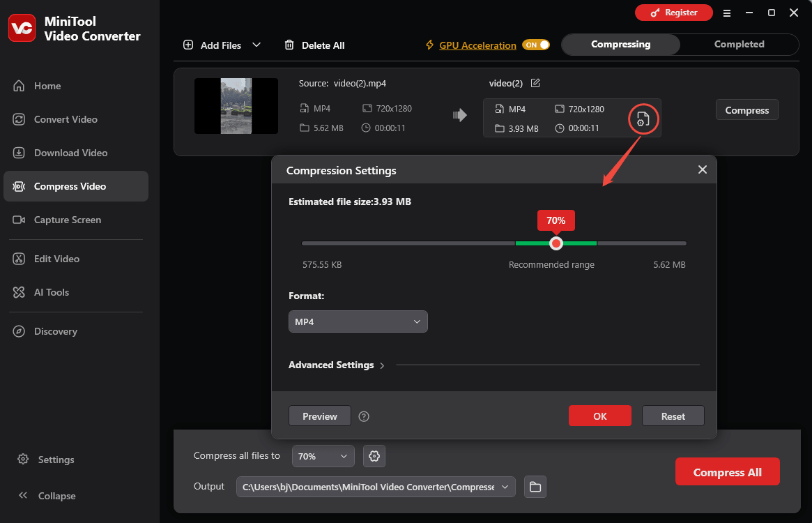Click the Compress button for video(2)
This screenshot has height=523, width=812.
coord(746,110)
